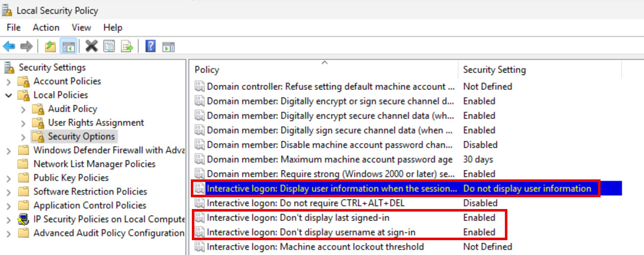
Task: Expand the Audit Policy node
Action: pyautogui.click(x=23, y=109)
